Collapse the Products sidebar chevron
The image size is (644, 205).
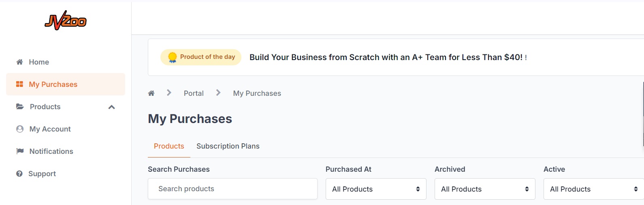[112, 107]
